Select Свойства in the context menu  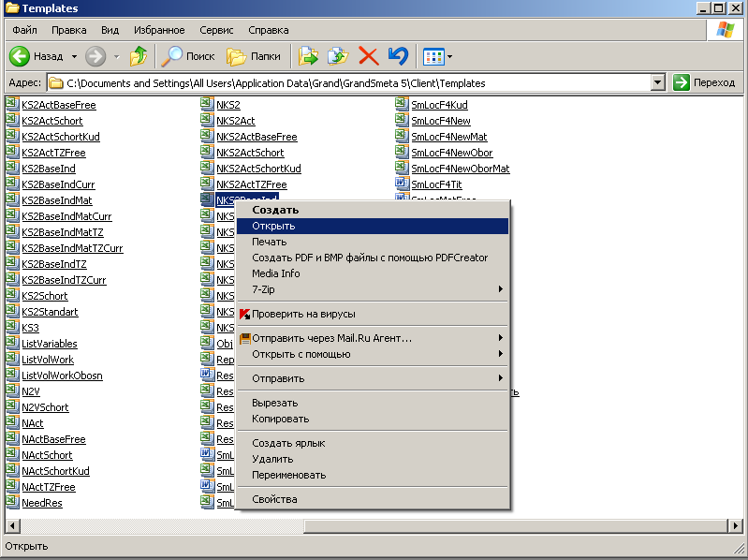(x=274, y=499)
